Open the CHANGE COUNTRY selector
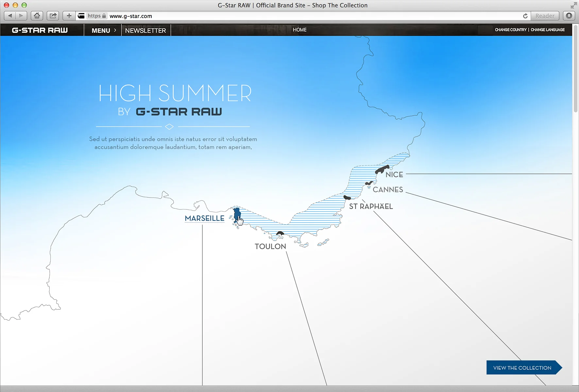Viewport: 579px width, 392px height. tap(511, 30)
